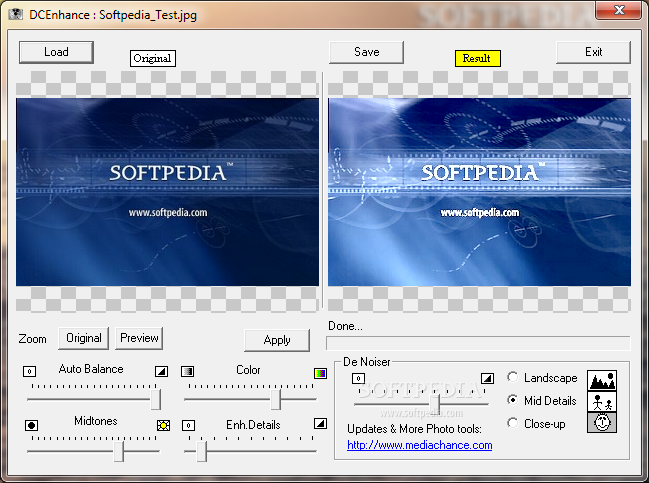Viewport: 649px width, 483px height.
Task: Click the white Original label above preview
Action: 153,58
